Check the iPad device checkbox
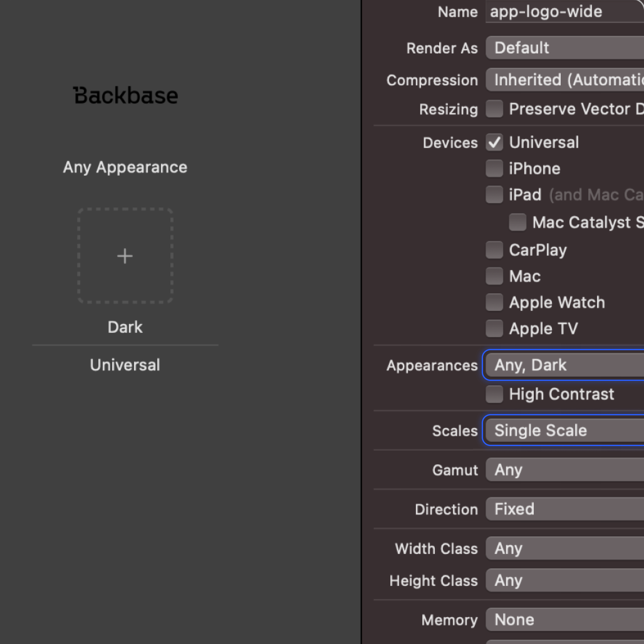This screenshot has height=644, width=644. [494, 195]
